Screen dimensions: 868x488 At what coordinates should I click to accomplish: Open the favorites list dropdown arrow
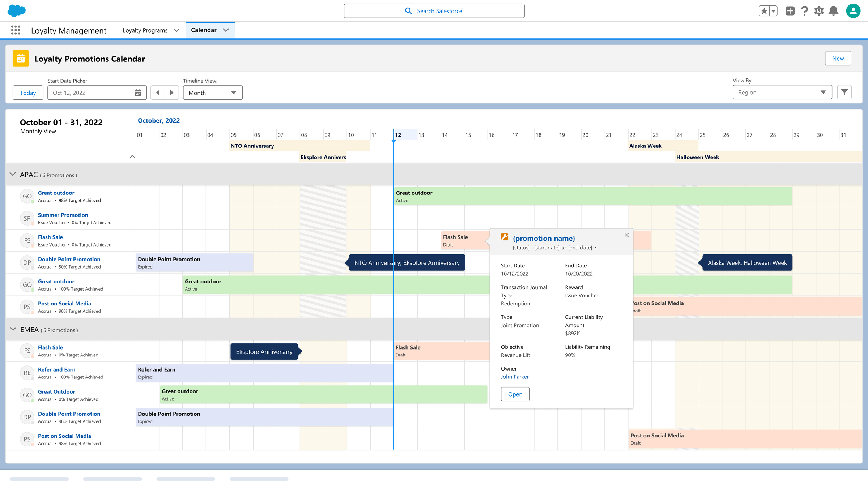point(773,11)
